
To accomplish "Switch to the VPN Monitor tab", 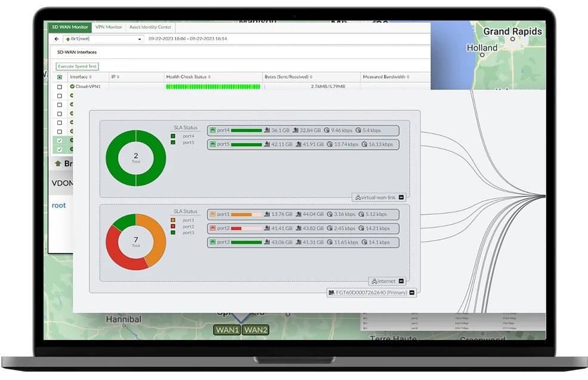I will pos(109,27).
